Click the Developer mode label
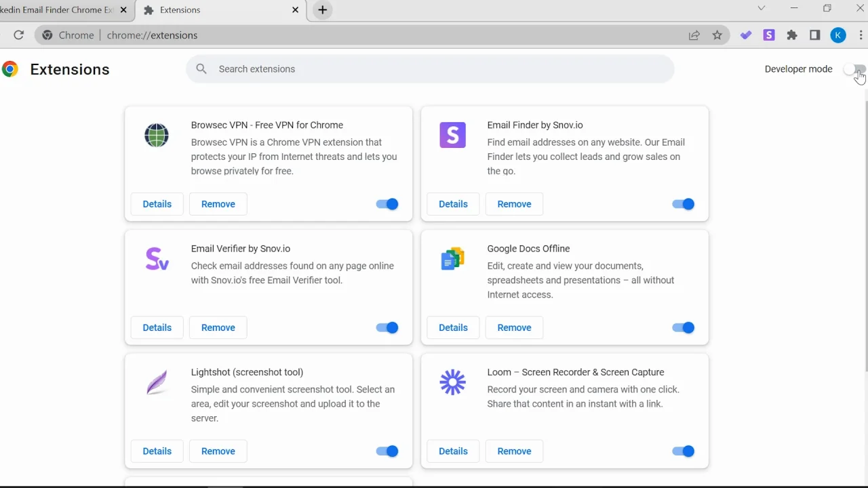The width and height of the screenshot is (868, 488). pos(798,69)
